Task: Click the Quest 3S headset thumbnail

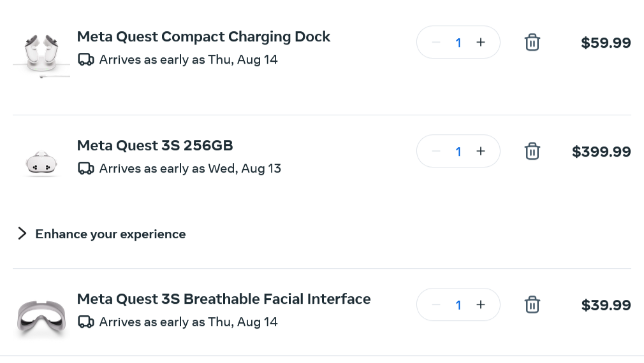Action: [41, 163]
